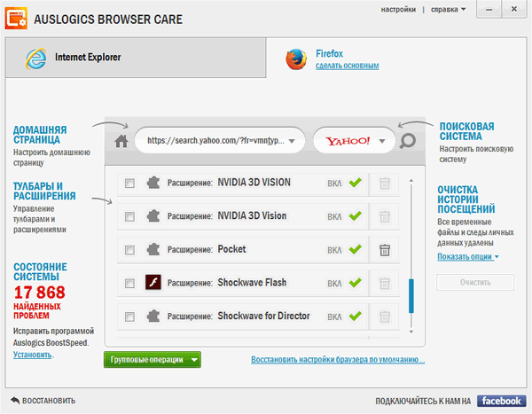Click trash icon in Shockwave for Director row
This screenshot has height=414, width=532.
coord(385,316)
